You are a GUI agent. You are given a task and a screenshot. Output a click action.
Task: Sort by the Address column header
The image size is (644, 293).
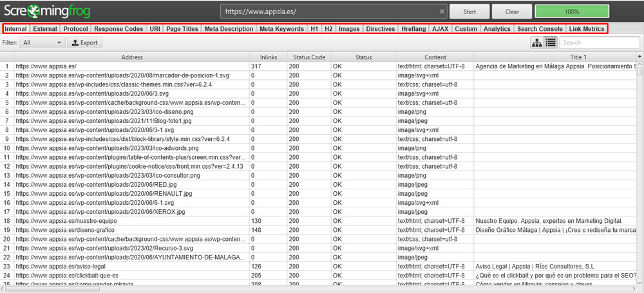[132, 57]
